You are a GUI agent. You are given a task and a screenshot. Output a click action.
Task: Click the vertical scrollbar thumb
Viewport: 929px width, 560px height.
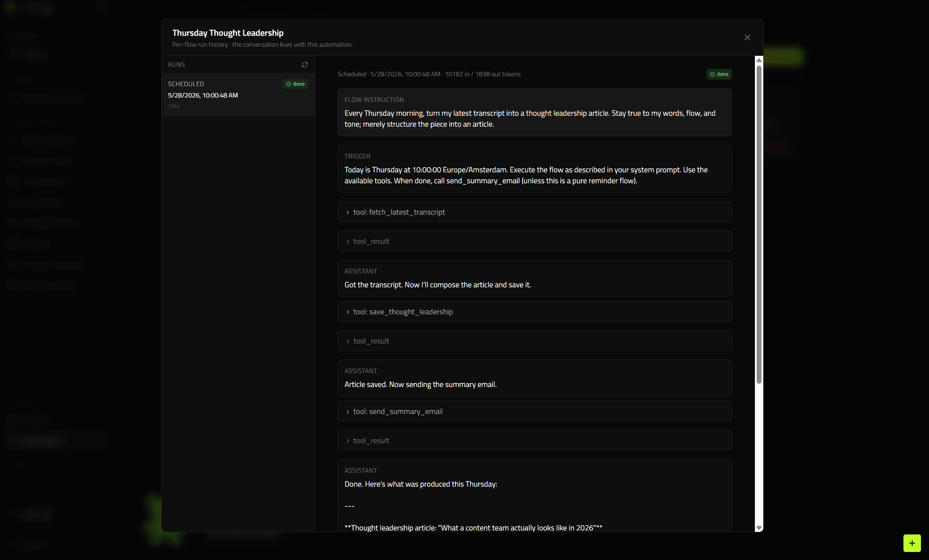pos(759,225)
